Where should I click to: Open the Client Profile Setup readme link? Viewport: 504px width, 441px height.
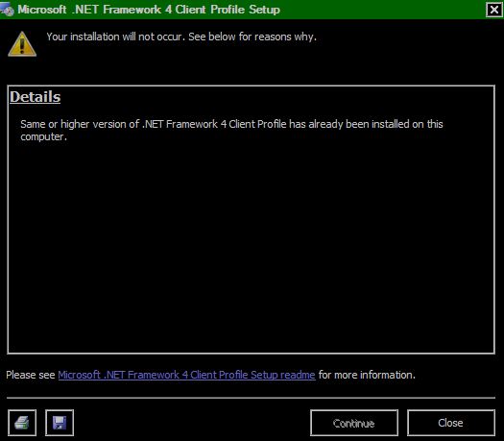point(186,375)
